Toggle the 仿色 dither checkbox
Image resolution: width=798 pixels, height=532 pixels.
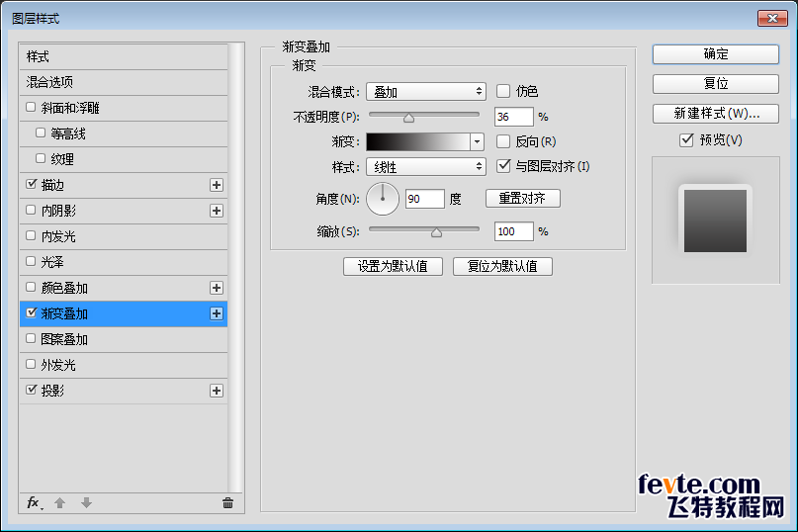[502, 91]
